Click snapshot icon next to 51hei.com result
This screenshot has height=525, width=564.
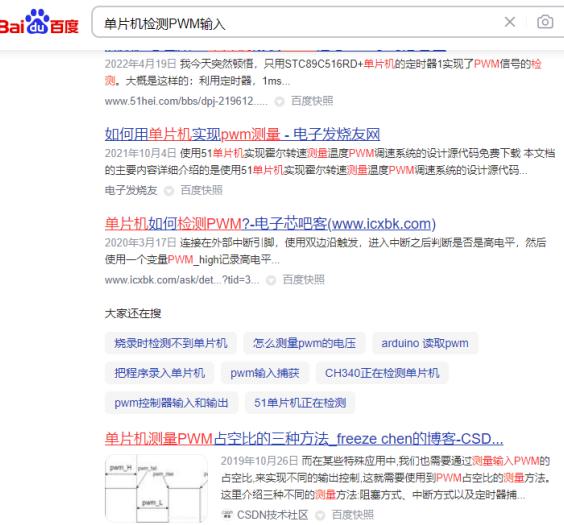click(279, 102)
